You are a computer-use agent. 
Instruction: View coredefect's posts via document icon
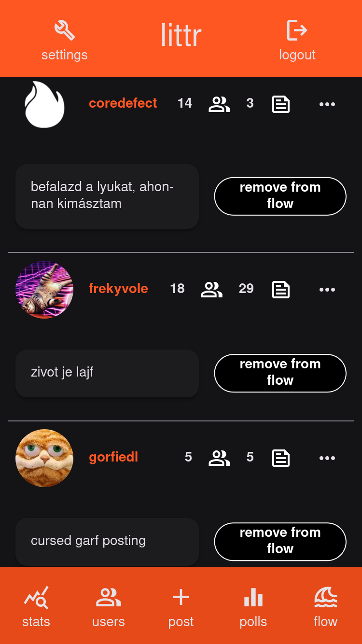(x=281, y=104)
